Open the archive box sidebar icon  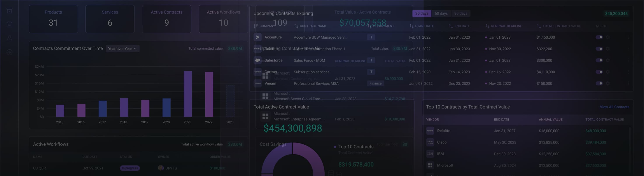pyautogui.click(x=9, y=11)
